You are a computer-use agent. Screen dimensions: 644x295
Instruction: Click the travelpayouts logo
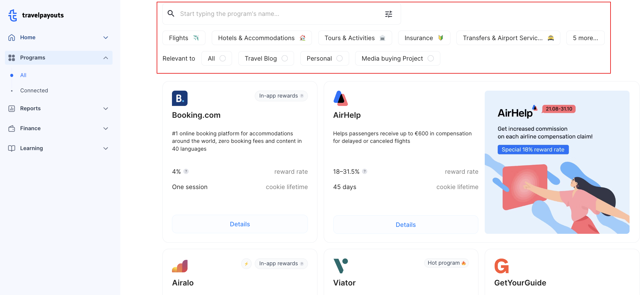coord(36,15)
